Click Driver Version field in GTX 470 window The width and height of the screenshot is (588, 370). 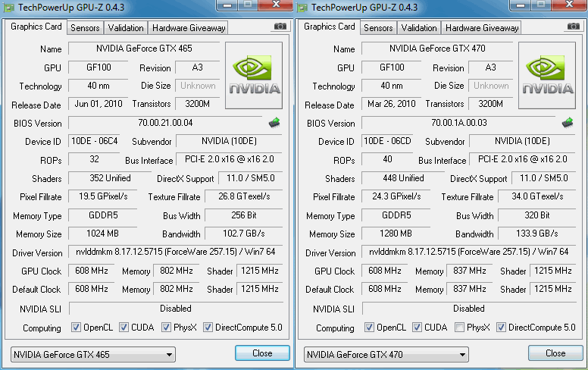tap(469, 252)
